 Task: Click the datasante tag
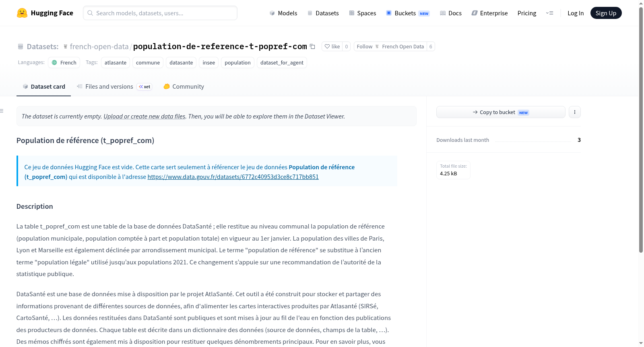pyautogui.click(x=181, y=62)
